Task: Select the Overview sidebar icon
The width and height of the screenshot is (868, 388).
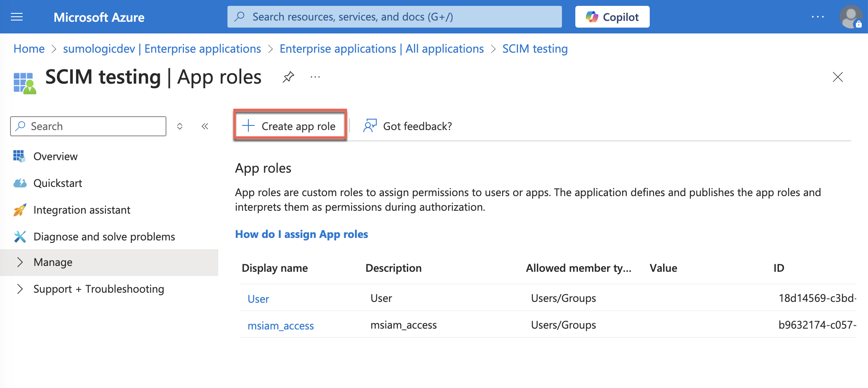Action: pyautogui.click(x=20, y=156)
